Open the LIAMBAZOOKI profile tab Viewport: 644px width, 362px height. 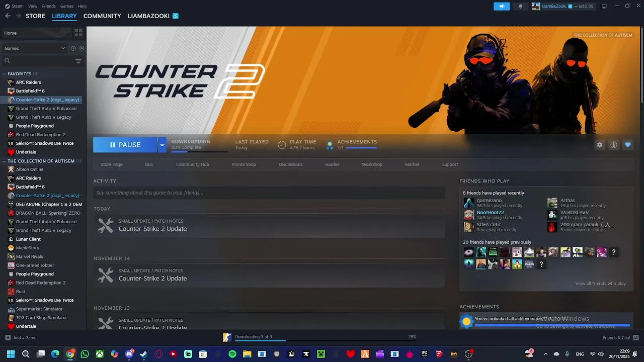pyautogui.click(x=148, y=16)
